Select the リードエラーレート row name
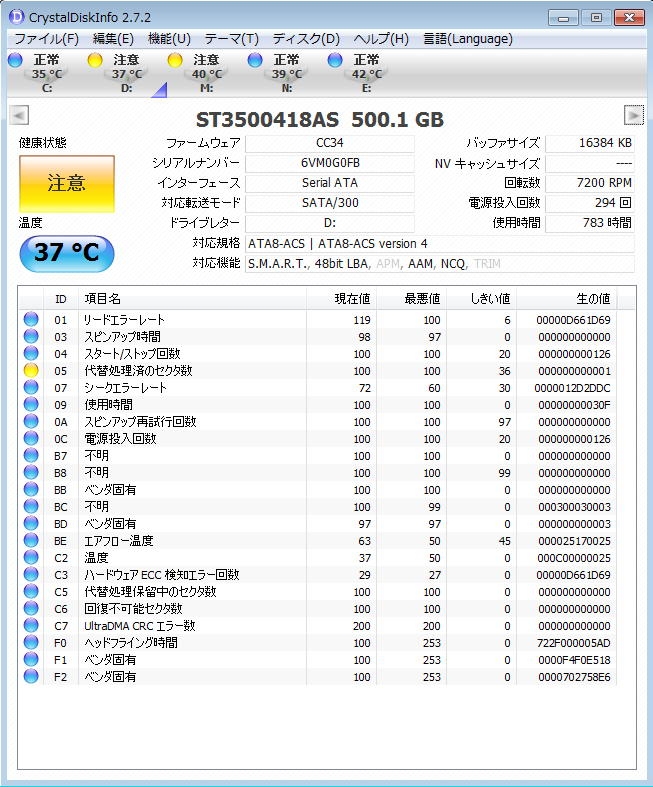This screenshot has width=653, height=787. pos(124,320)
